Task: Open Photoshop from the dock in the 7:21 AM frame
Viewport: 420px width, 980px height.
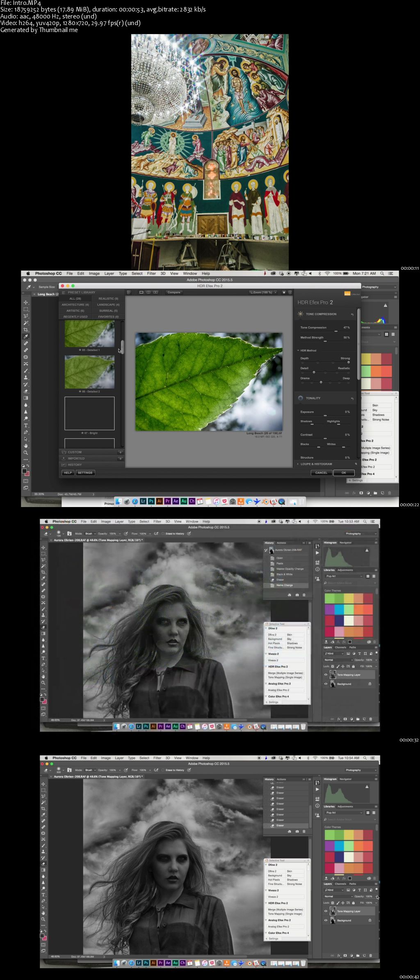Action: [151, 501]
